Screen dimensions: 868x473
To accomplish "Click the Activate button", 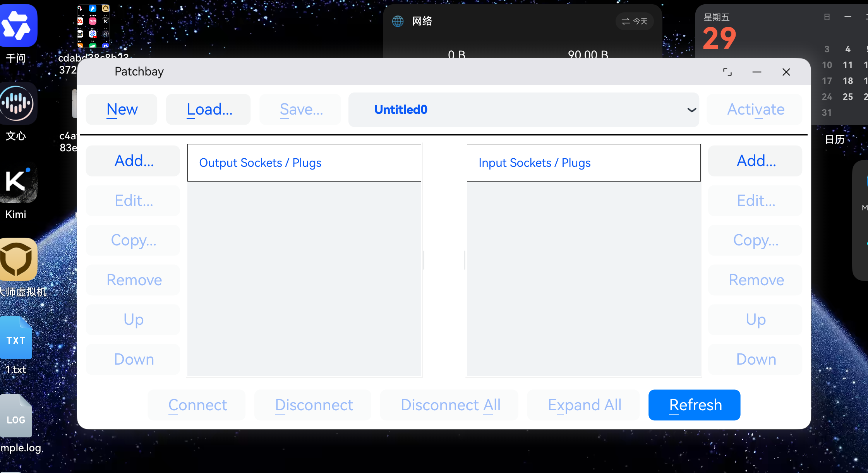I will [x=755, y=110].
